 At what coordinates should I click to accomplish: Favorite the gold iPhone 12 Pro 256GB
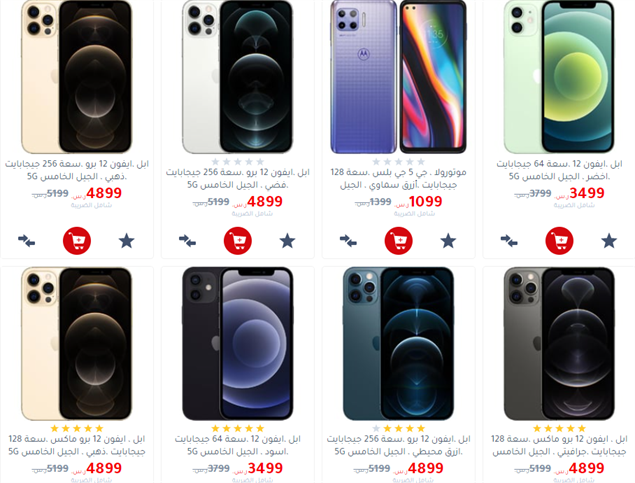(126, 241)
